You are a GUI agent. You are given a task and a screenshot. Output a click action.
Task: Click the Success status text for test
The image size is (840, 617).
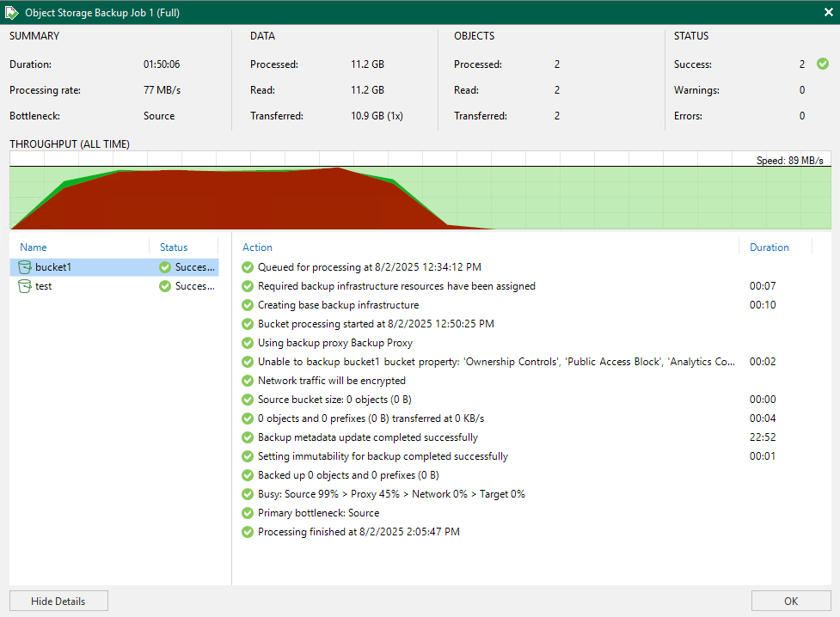coord(195,286)
